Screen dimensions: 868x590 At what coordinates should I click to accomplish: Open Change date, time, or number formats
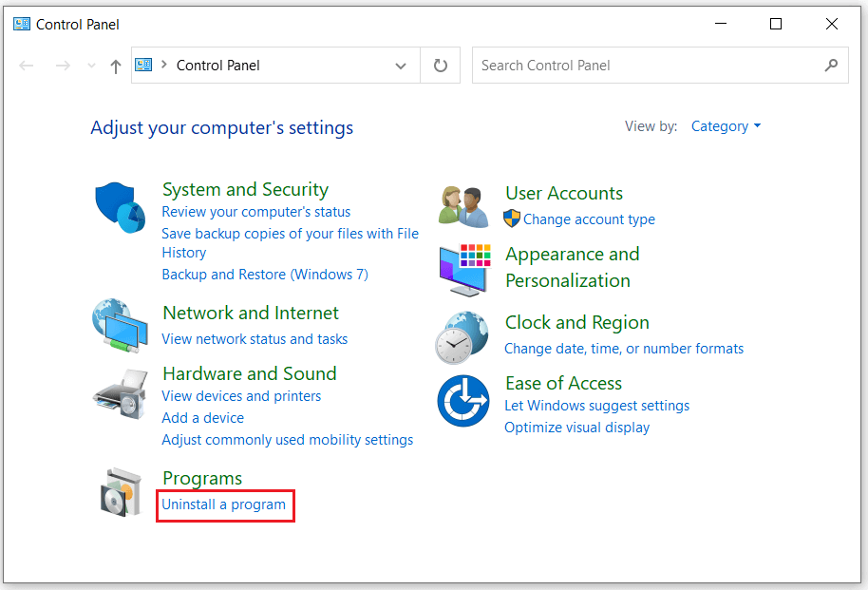(624, 349)
